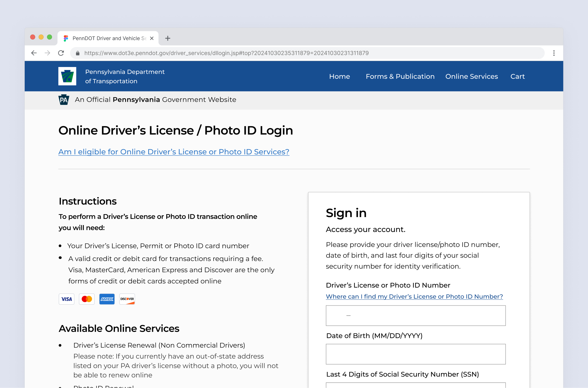588x388 pixels.
Task: Click the lock icon in address bar
Action: (x=78, y=53)
